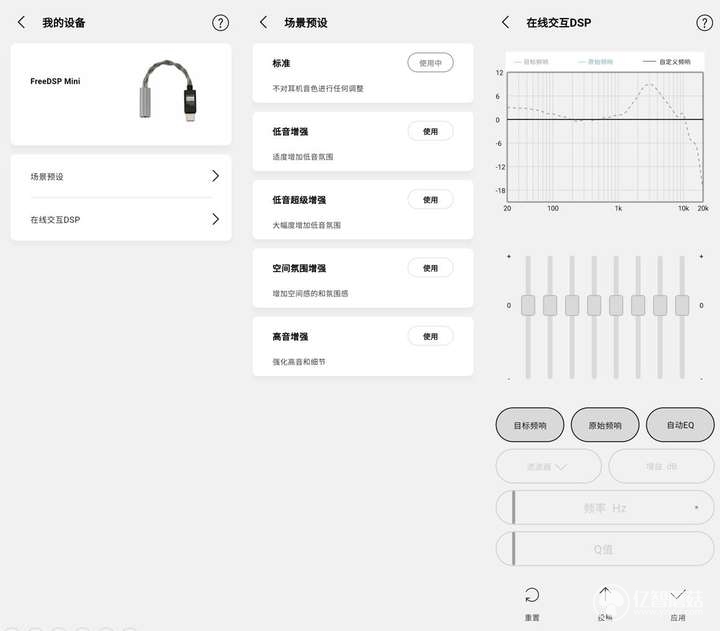This screenshot has width=720, height=631.
Task: Click the fifth EQ band slider handle
Action: point(616,305)
